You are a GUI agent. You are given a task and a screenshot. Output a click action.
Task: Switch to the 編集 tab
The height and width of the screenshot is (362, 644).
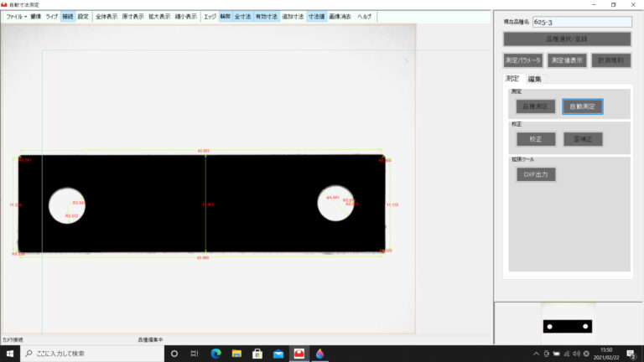[x=534, y=79]
